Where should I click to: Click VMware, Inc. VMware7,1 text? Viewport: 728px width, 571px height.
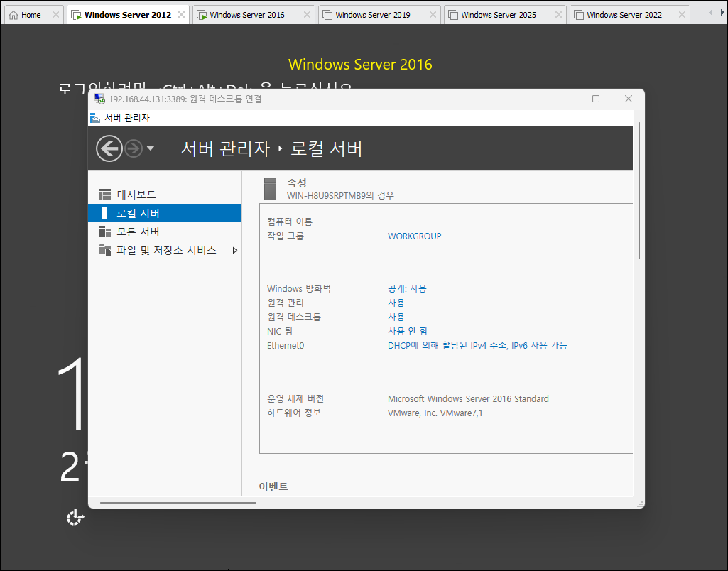435,413
